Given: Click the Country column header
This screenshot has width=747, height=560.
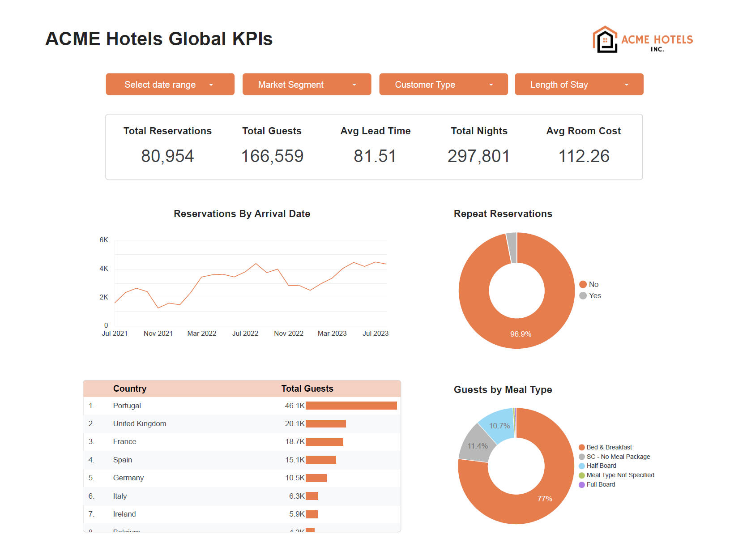Looking at the screenshot, I should pos(130,388).
